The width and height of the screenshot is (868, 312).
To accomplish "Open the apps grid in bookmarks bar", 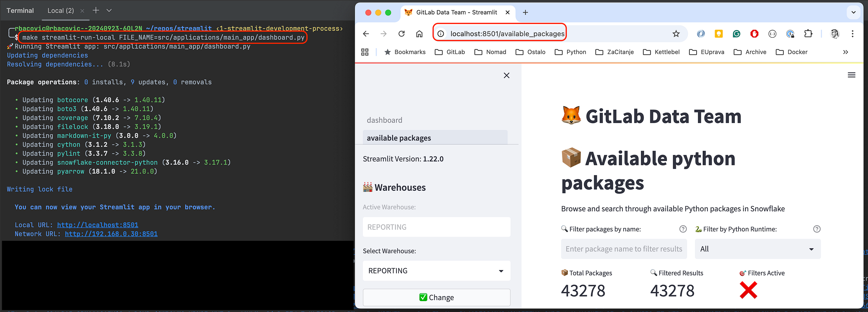I will 365,52.
